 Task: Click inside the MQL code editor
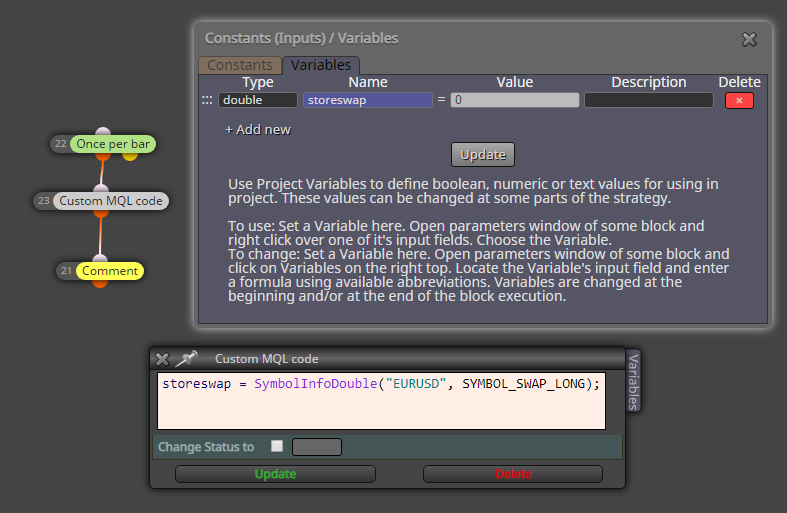pos(381,401)
